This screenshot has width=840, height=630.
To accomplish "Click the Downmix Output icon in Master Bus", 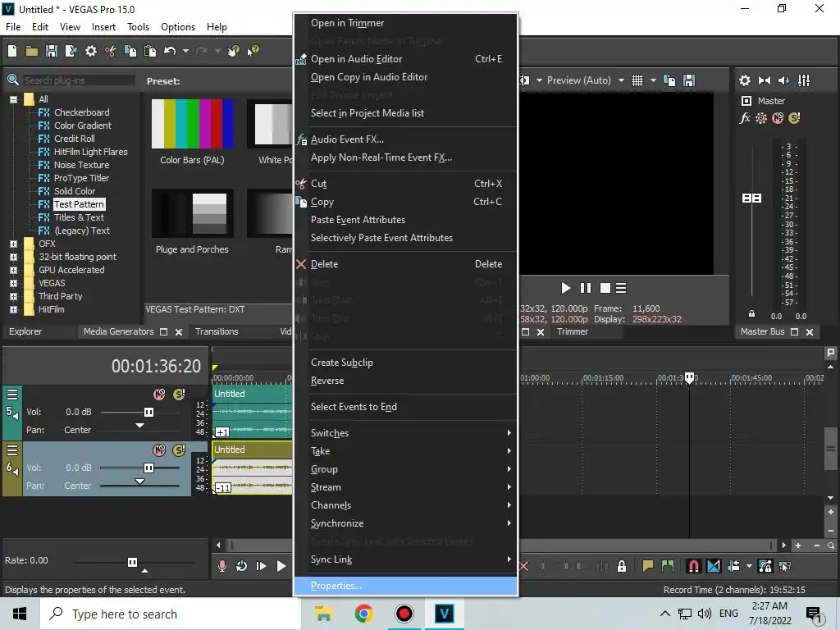I will (x=765, y=80).
